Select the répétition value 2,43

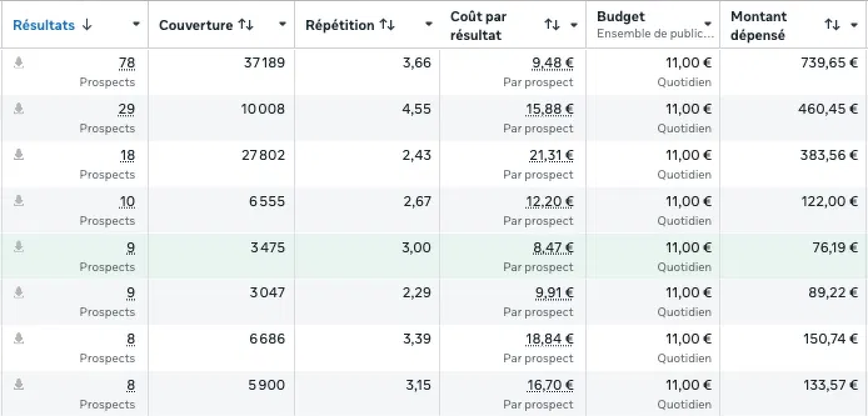click(418, 155)
